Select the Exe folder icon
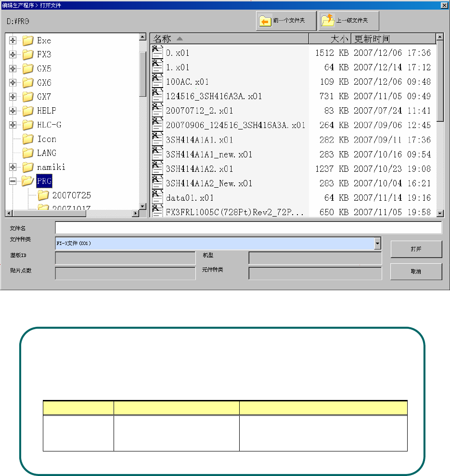Image resolution: width=450 pixels, height=476 pixels. [27, 40]
